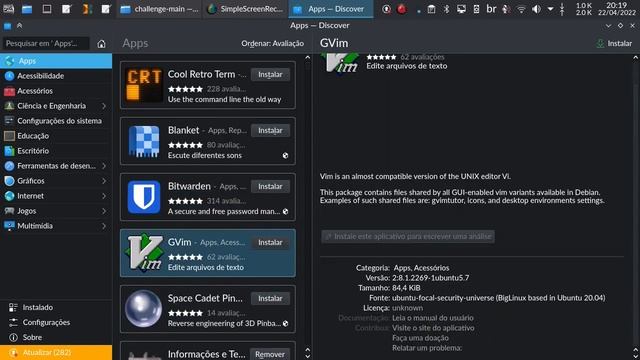Expand the Ferramentas de desenvolvimento category

pyautogui.click(x=104, y=166)
